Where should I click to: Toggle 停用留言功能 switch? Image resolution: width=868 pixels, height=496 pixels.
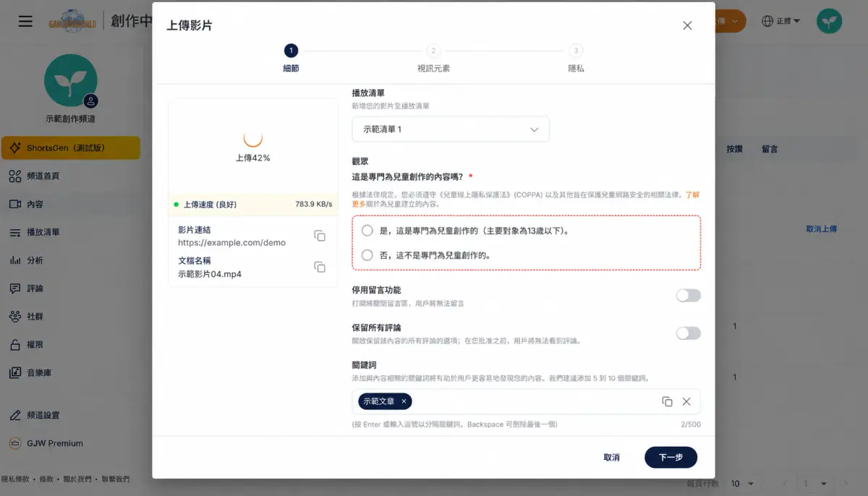pos(688,295)
